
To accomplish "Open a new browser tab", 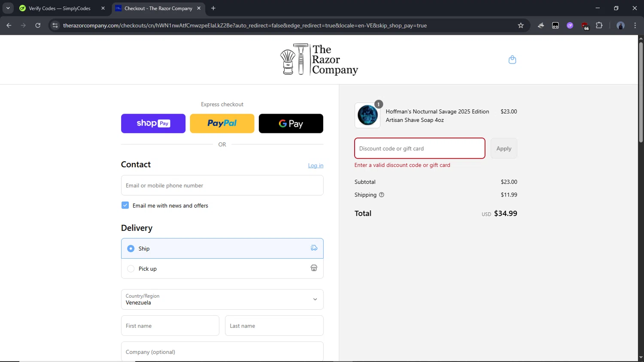I will pyautogui.click(x=213, y=8).
